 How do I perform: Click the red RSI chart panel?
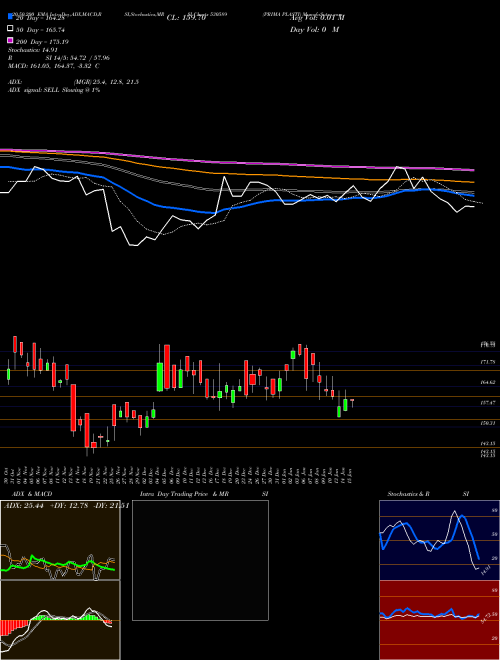point(439,620)
